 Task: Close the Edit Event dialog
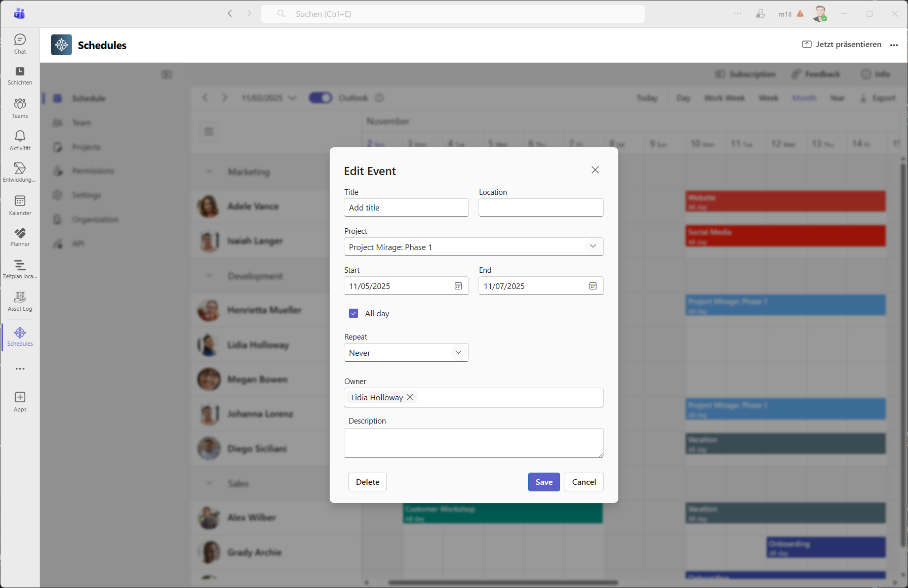595,170
